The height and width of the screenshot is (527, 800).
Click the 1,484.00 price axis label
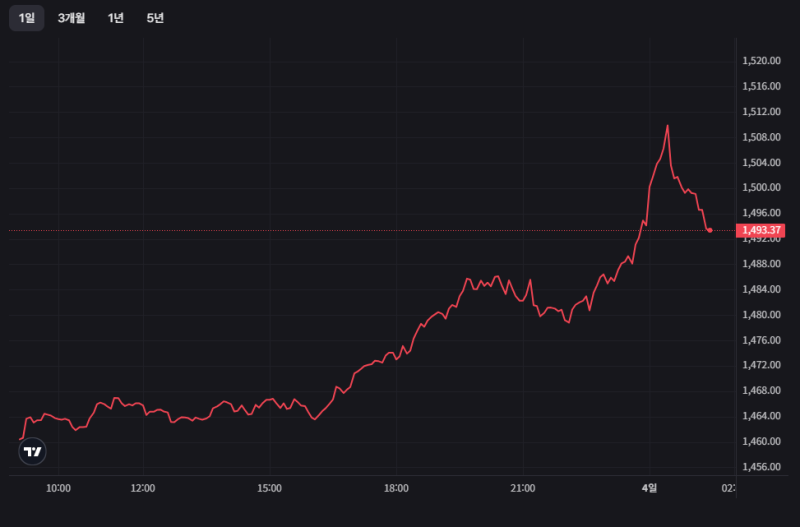(x=761, y=289)
